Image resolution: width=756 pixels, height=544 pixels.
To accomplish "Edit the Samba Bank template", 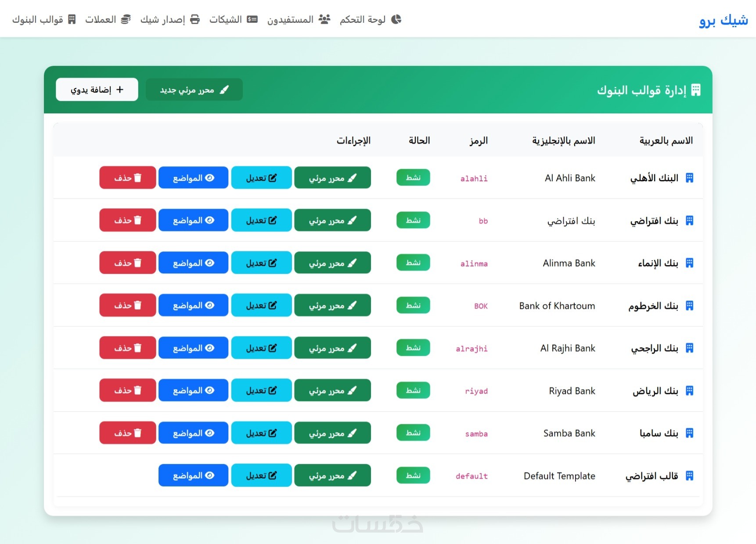I will (x=262, y=433).
